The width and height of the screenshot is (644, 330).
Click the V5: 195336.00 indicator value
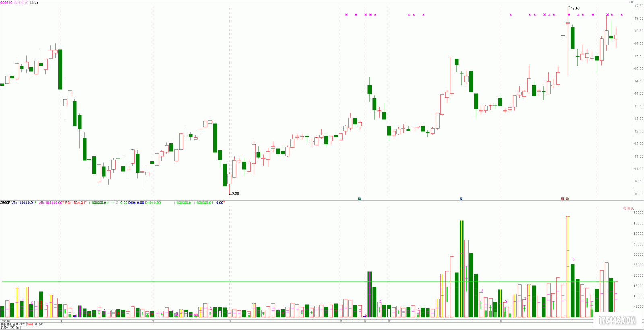point(50,203)
